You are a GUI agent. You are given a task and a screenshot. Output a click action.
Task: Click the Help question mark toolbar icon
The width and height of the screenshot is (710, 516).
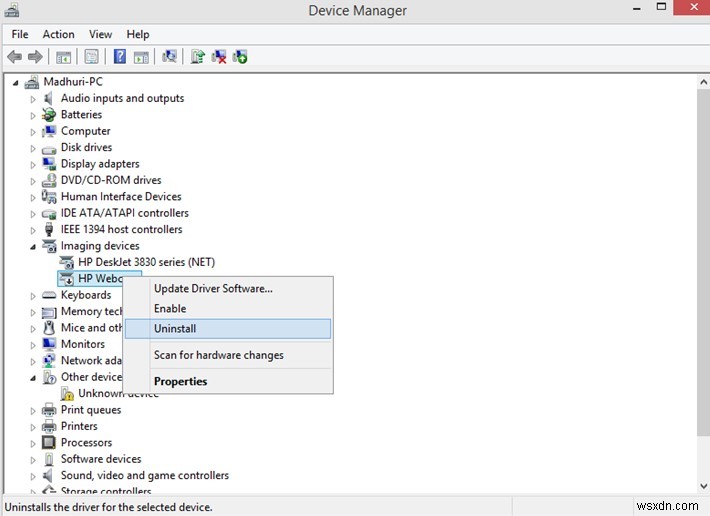119,57
